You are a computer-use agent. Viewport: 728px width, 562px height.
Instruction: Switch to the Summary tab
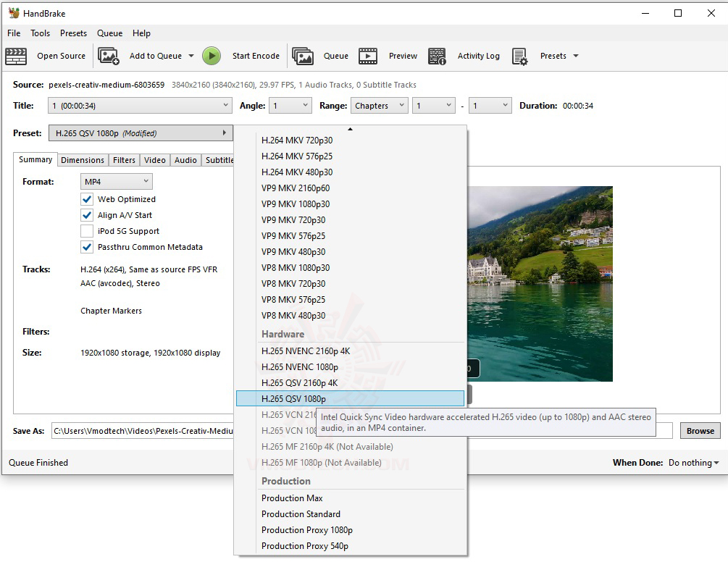(x=35, y=159)
